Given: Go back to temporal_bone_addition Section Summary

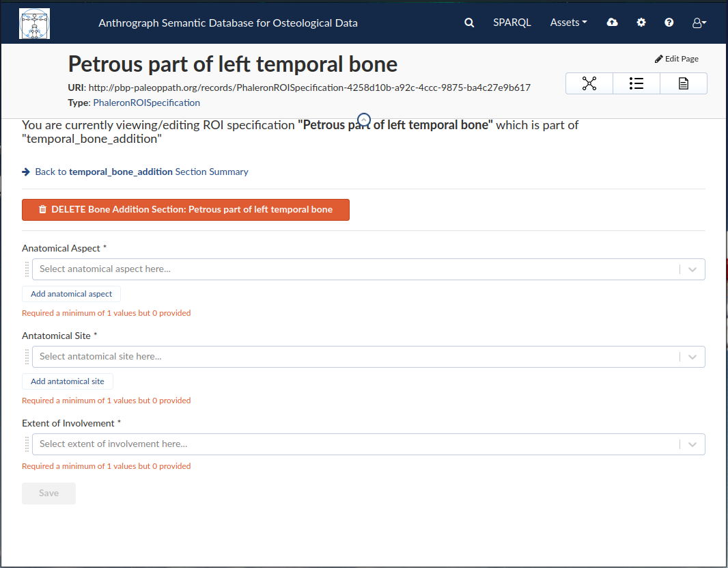Looking at the screenshot, I should point(141,172).
